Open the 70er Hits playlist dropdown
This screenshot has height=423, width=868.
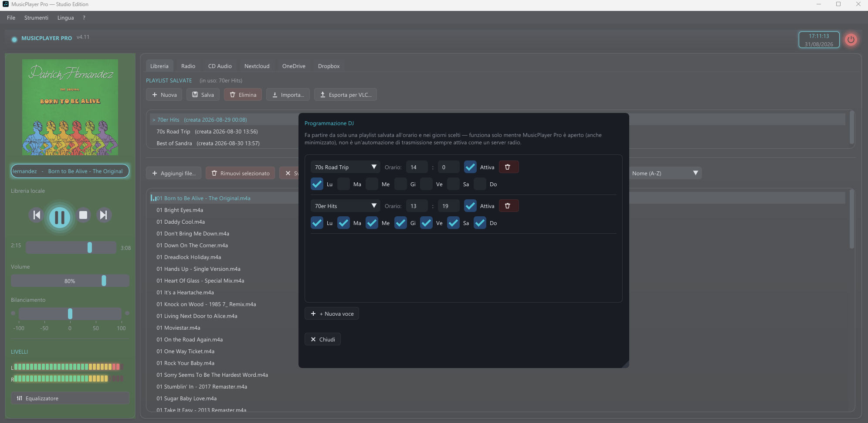coord(346,206)
